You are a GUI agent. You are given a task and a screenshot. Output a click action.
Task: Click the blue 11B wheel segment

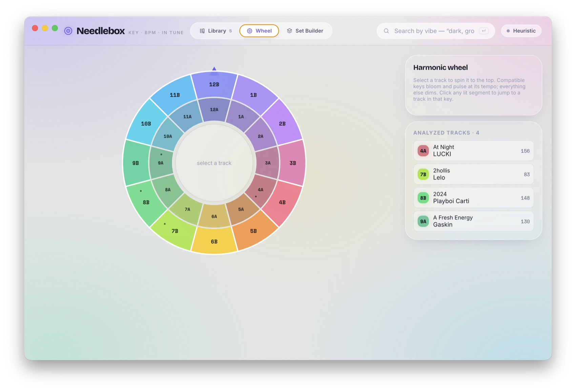coord(175,95)
